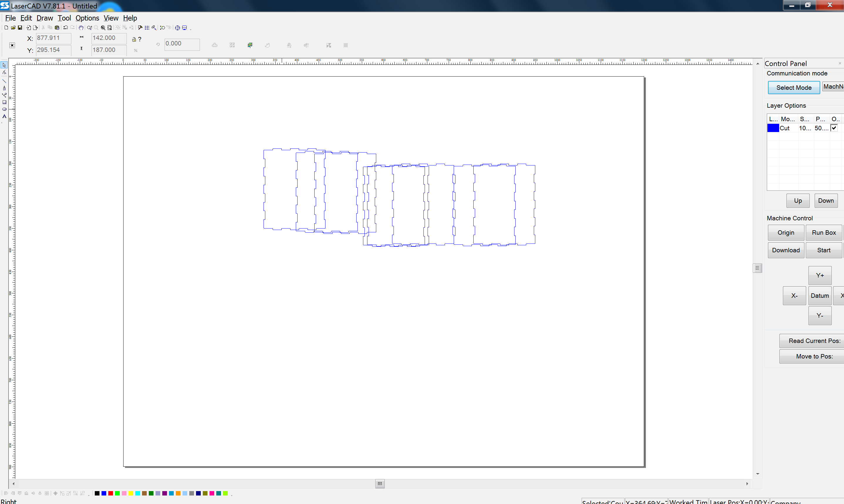Toggle the aspect ratio lock icon
The height and width of the screenshot is (504, 844).
(x=134, y=39)
